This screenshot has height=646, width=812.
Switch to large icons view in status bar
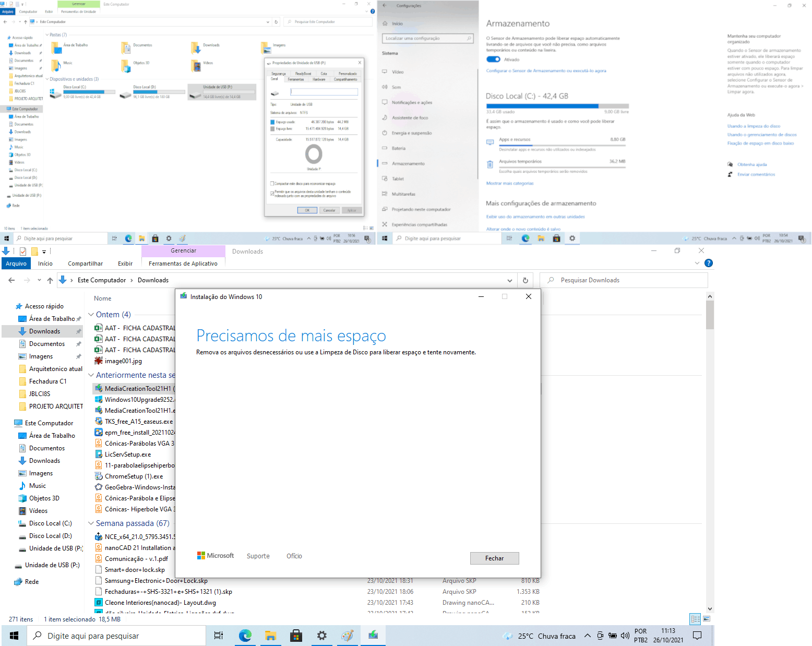[707, 619]
